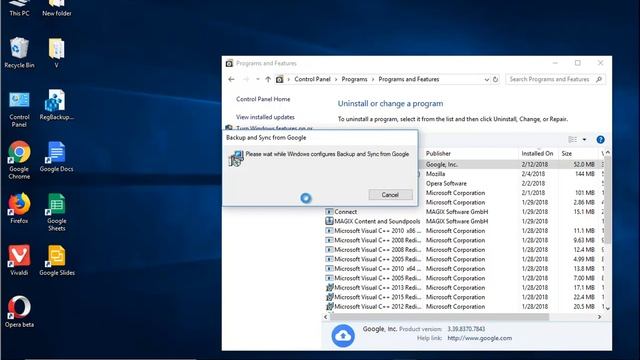Select the Google Slides desktop shortcut
640x360 pixels.
[x=56, y=260]
